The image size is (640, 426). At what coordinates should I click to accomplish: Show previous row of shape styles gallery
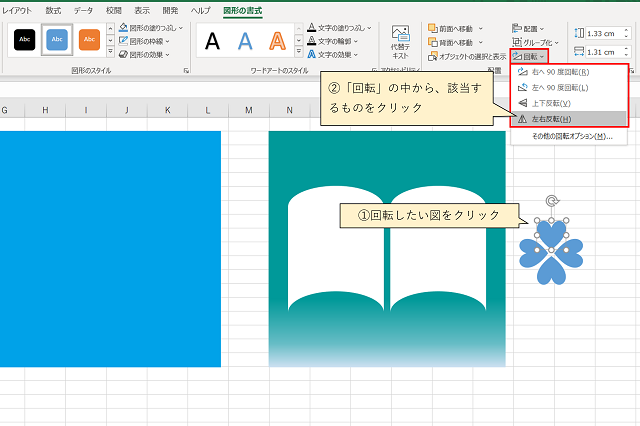point(110,29)
